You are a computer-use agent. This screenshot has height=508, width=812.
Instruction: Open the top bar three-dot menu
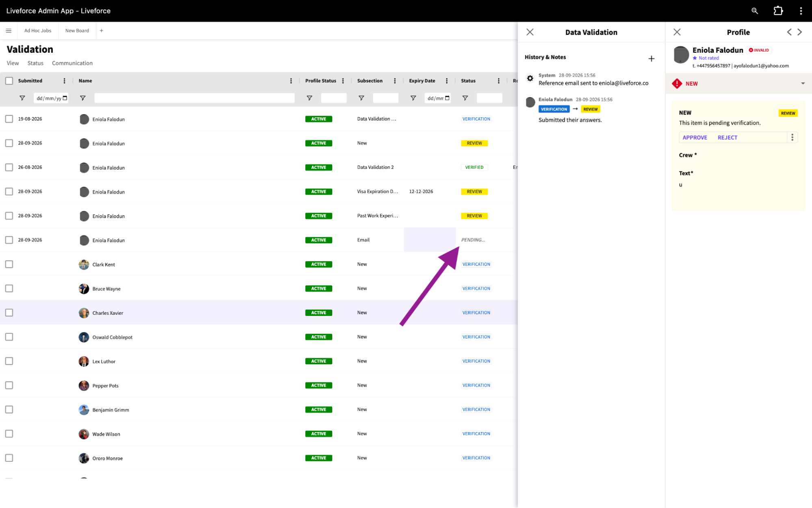[x=801, y=11]
